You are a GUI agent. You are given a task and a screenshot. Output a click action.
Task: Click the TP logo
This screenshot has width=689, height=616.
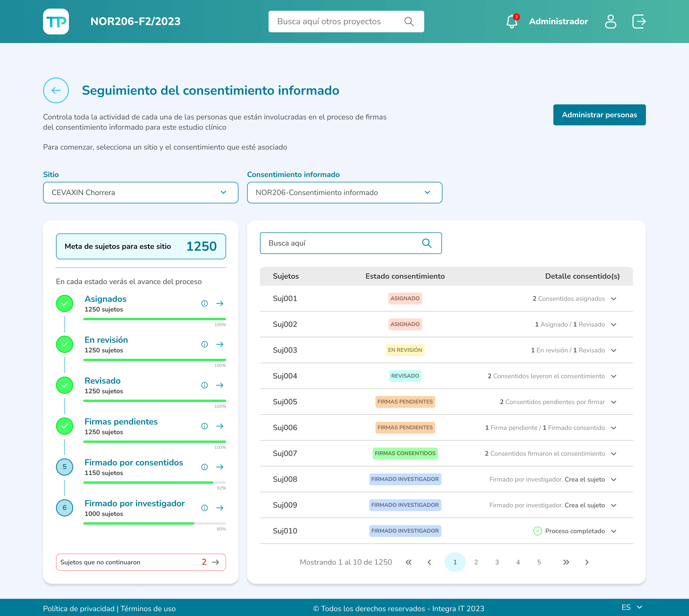click(56, 22)
